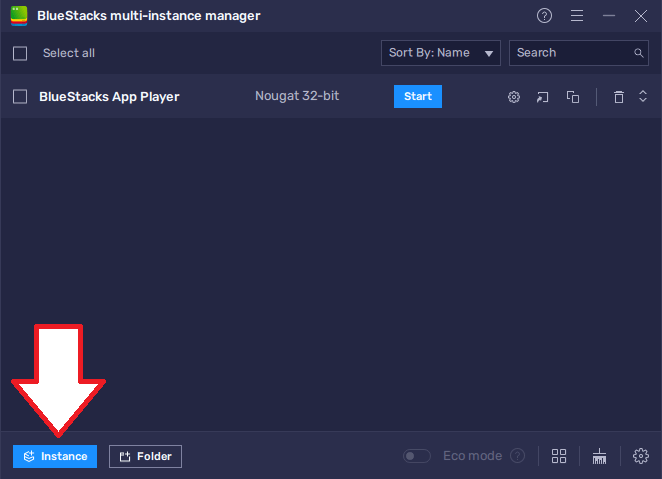
Task: Create a new Instance
Action: pyautogui.click(x=55, y=456)
